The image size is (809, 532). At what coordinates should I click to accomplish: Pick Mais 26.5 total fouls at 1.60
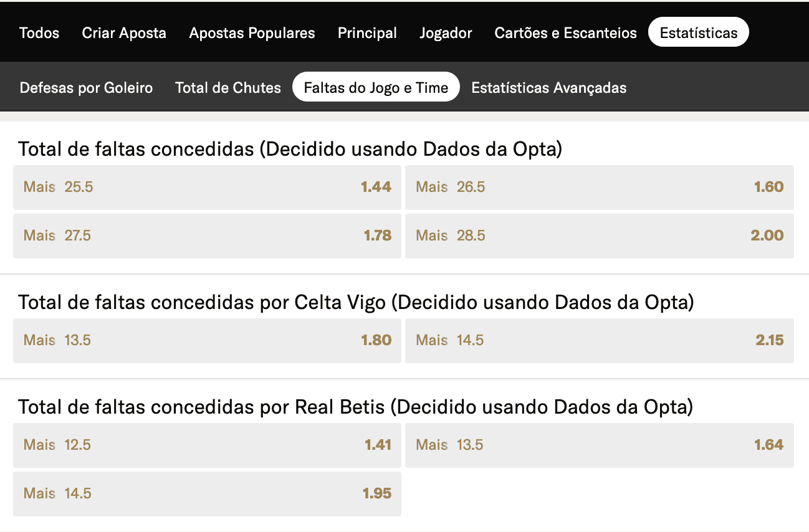[x=599, y=187]
